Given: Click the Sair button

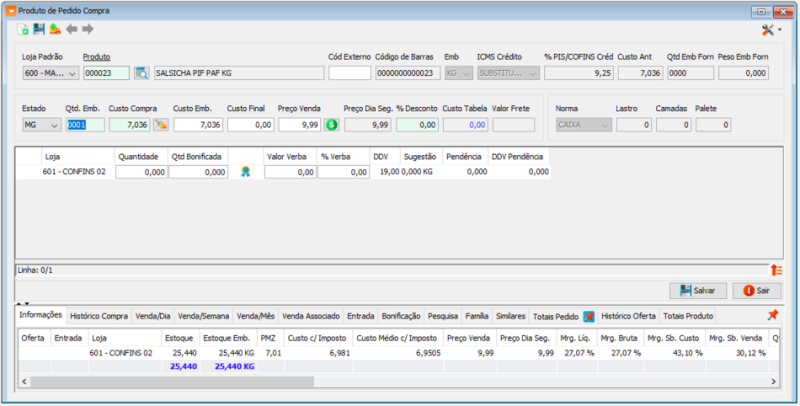Looking at the screenshot, I should pyautogui.click(x=757, y=291).
